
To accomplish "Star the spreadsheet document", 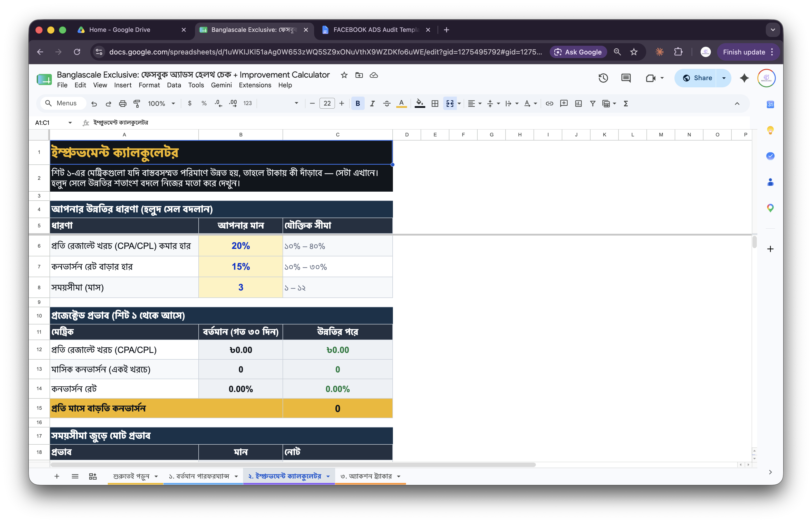I will point(344,75).
